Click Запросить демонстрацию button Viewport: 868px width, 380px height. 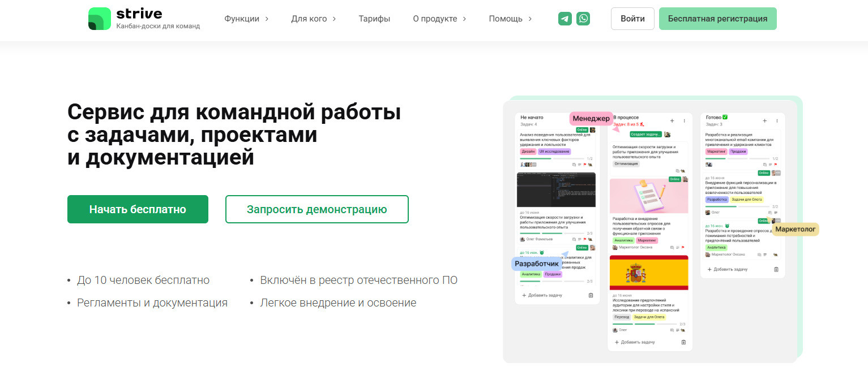(x=317, y=209)
